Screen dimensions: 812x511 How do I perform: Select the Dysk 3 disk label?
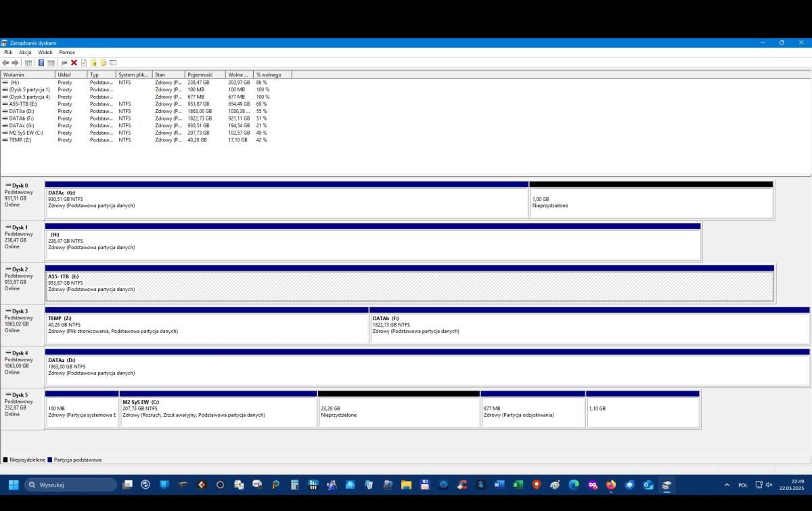pos(22,326)
